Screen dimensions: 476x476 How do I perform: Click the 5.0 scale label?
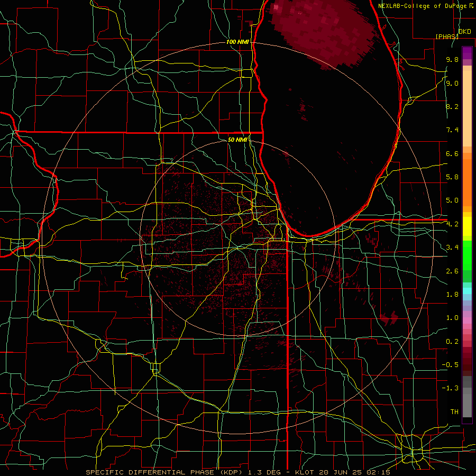coord(452,200)
